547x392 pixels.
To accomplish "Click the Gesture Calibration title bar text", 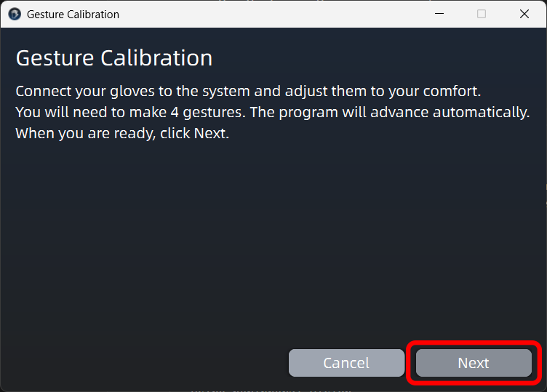I will (73, 15).
